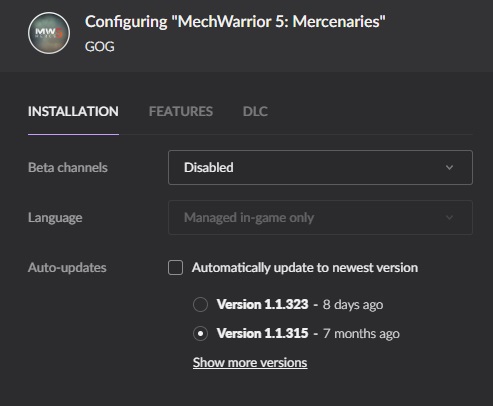Click the Version 1.1.315 label text

(263, 333)
